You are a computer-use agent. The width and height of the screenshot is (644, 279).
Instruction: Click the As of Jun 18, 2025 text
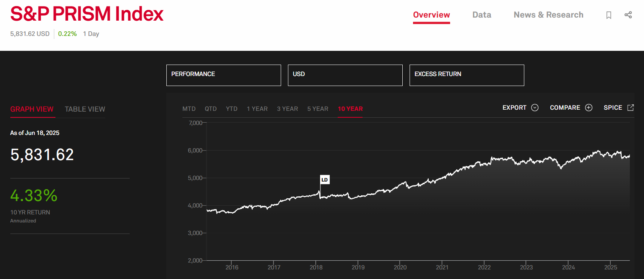(35, 133)
